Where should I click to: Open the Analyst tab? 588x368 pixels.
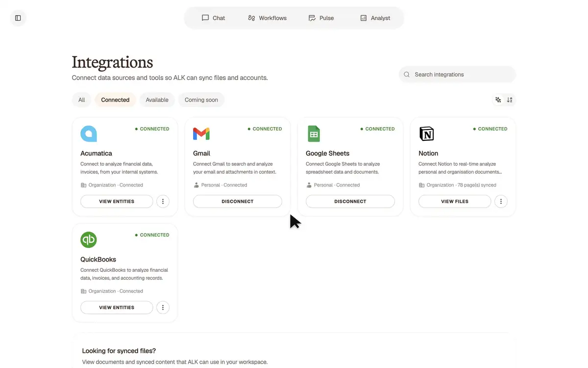click(x=375, y=18)
